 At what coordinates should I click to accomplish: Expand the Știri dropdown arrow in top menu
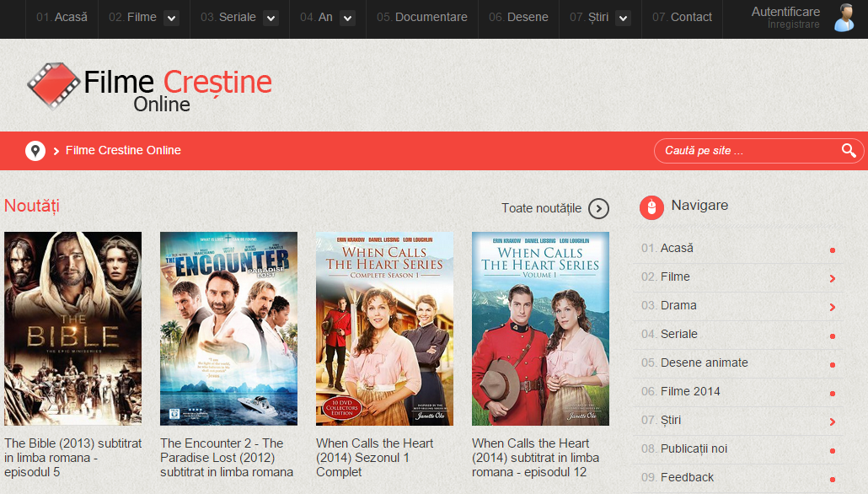tap(623, 19)
